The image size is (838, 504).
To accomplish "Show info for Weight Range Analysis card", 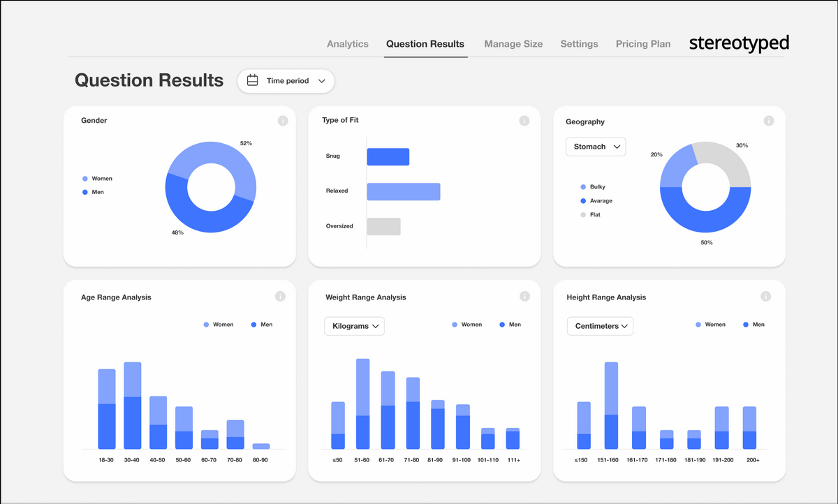I will tap(524, 297).
